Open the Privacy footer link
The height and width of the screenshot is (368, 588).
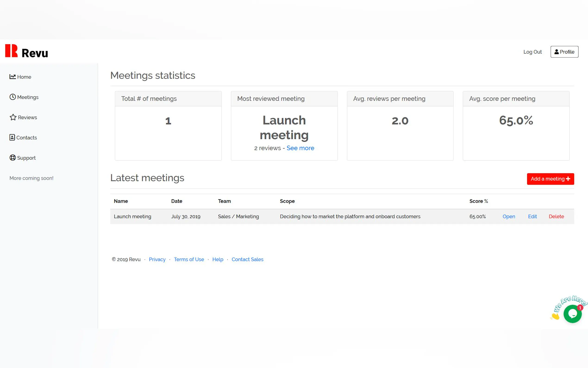[157, 260]
